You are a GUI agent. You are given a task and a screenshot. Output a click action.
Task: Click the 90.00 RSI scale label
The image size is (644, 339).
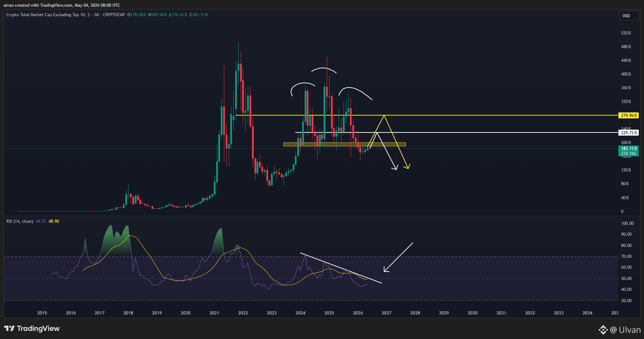click(x=626, y=234)
